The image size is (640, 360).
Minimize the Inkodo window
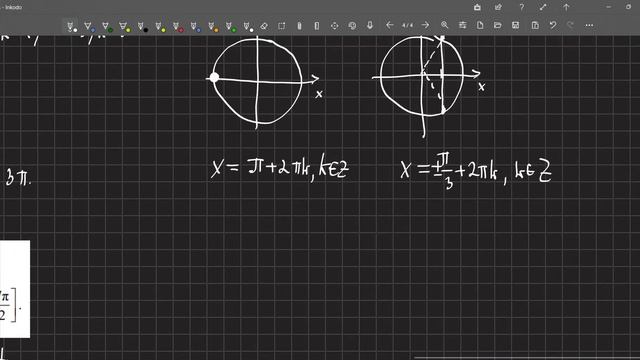[x=609, y=7]
